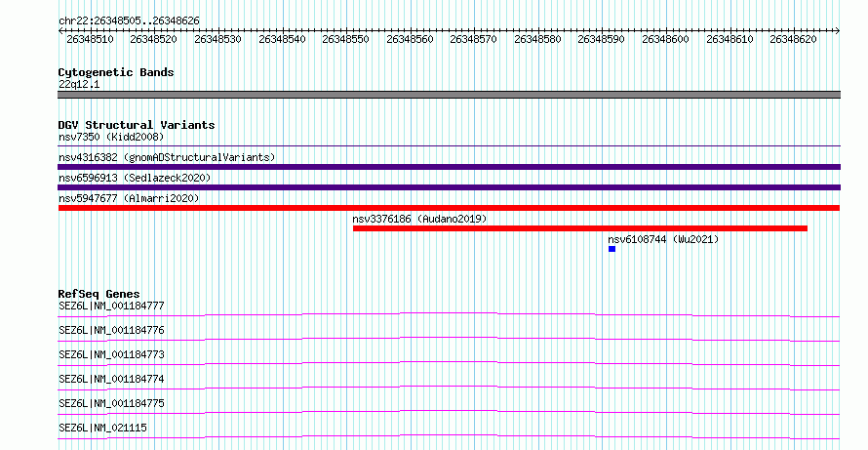This screenshot has height=450, width=868.
Task: Click ruler position 26348570
Action: point(473,39)
